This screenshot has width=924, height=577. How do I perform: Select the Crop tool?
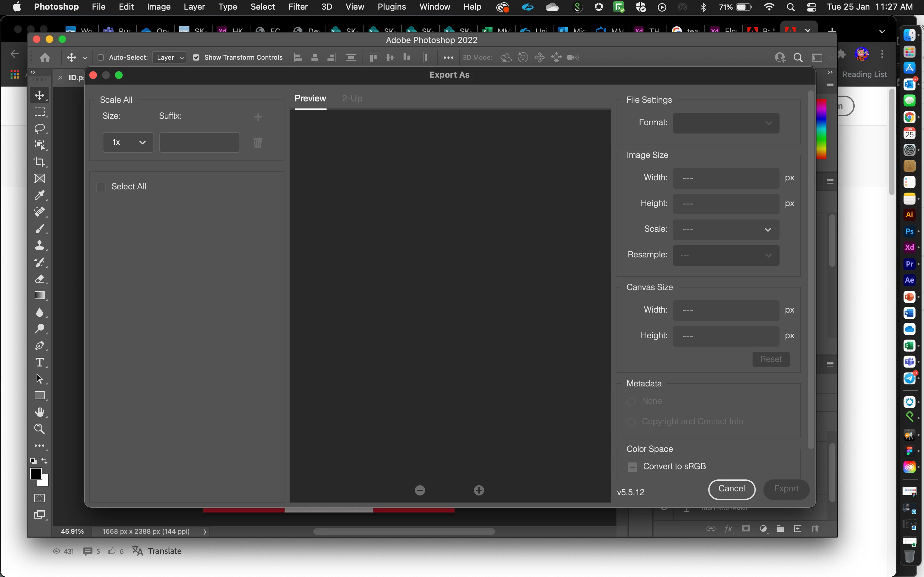[40, 162]
